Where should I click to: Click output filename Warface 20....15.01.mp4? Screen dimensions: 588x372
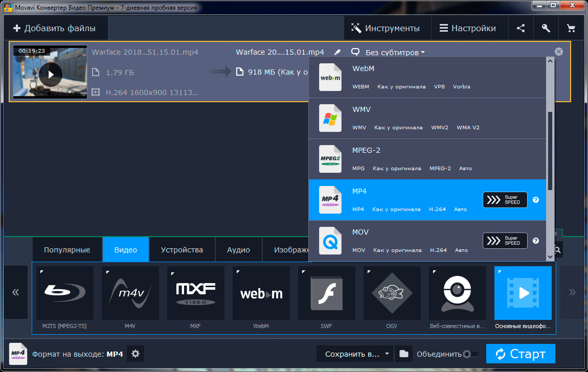click(x=280, y=52)
